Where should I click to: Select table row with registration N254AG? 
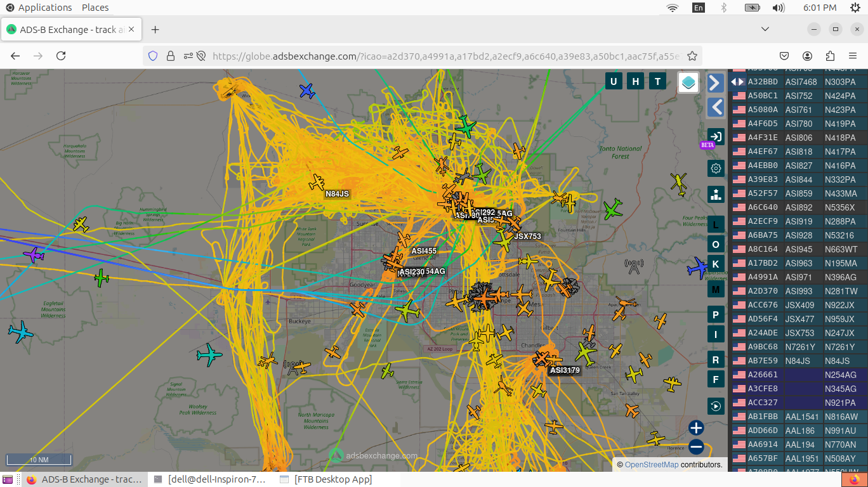799,375
